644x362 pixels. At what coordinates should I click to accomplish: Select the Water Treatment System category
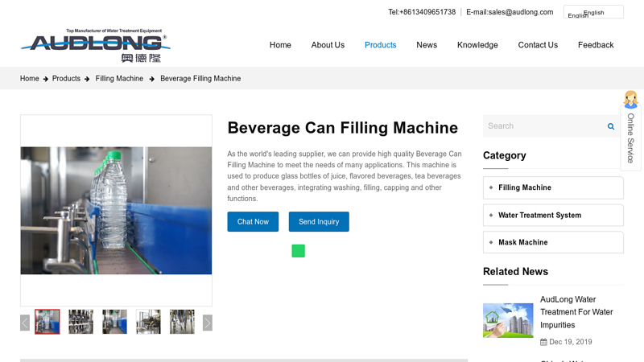(553, 215)
